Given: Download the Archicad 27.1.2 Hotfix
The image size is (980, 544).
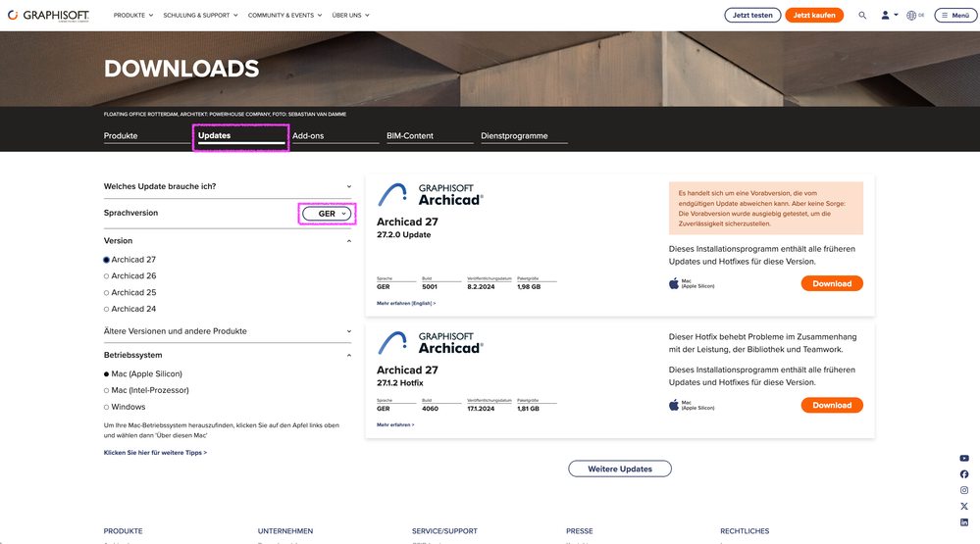Looking at the screenshot, I should click(832, 406).
